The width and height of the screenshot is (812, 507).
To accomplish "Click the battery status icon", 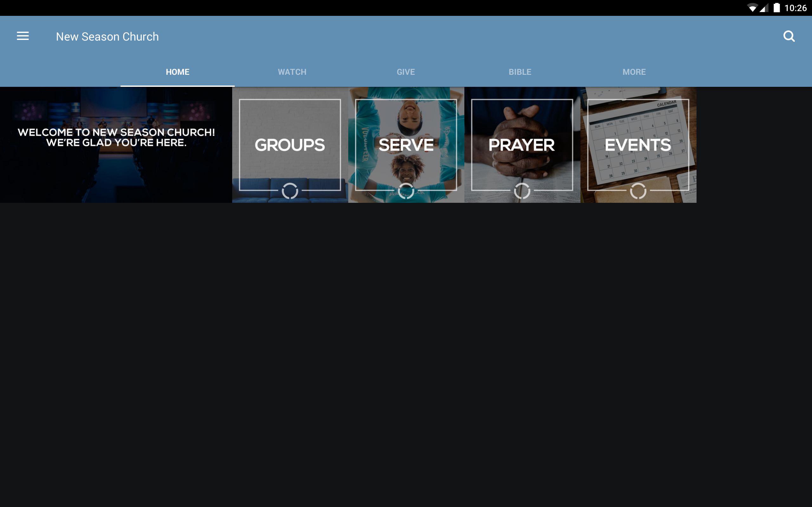I will pos(777,8).
